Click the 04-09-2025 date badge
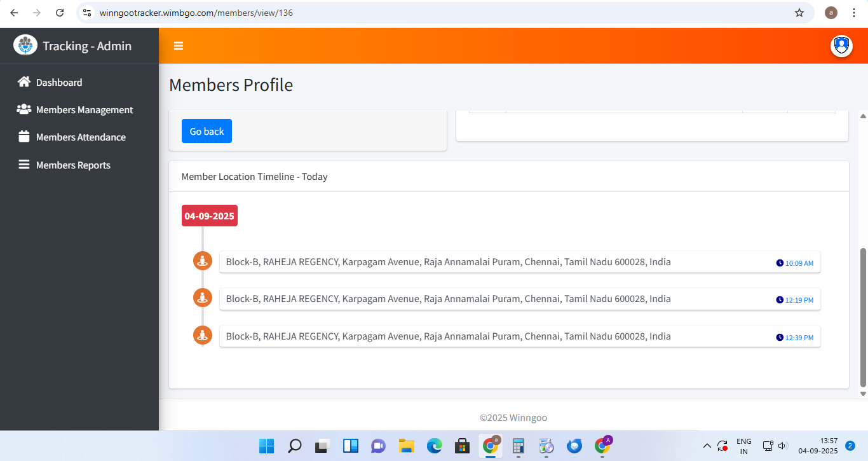Viewport: 868px width, 461px height. point(210,216)
